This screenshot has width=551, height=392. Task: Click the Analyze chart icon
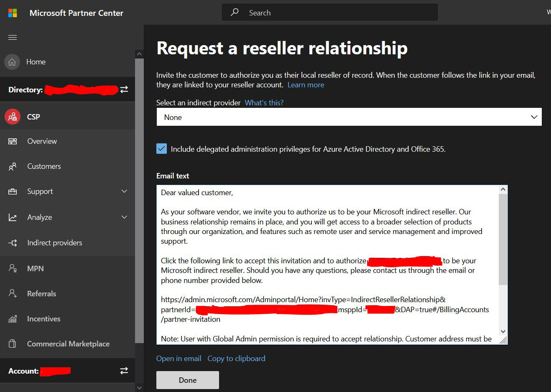click(13, 217)
